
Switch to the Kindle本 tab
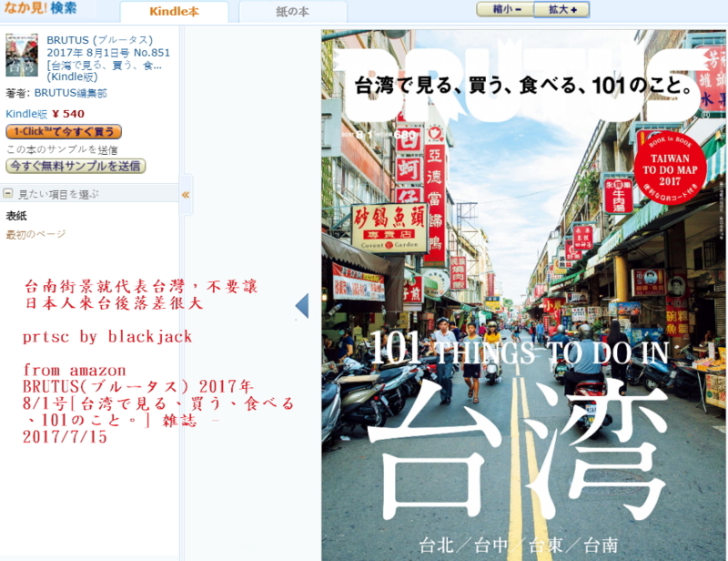[174, 12]
